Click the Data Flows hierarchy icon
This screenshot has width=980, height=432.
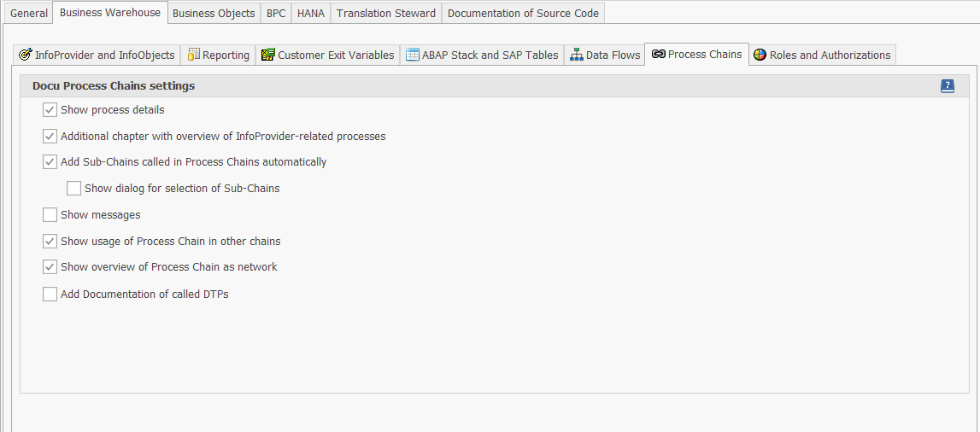coord(577,55)
